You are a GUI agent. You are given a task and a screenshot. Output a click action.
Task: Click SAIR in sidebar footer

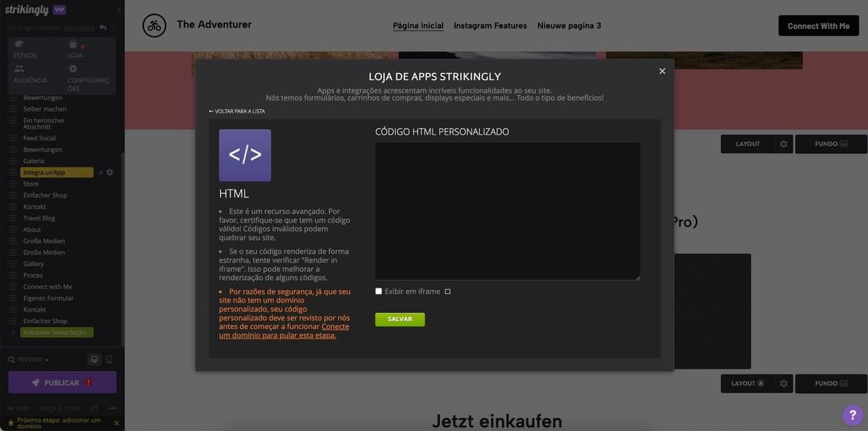point(19,408)
